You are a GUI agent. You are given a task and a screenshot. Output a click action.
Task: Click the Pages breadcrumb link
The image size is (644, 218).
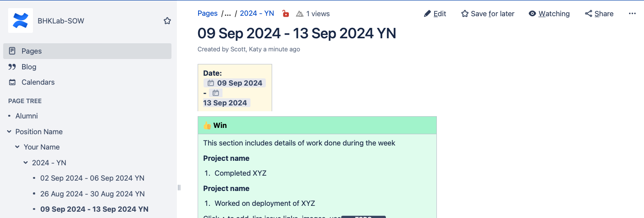(x=208, y=14)
